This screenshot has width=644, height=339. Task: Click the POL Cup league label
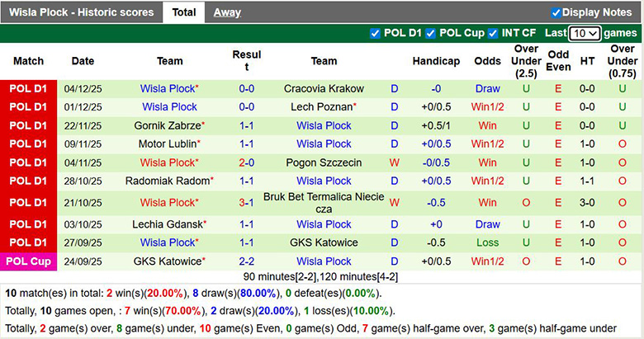[29, 261]
